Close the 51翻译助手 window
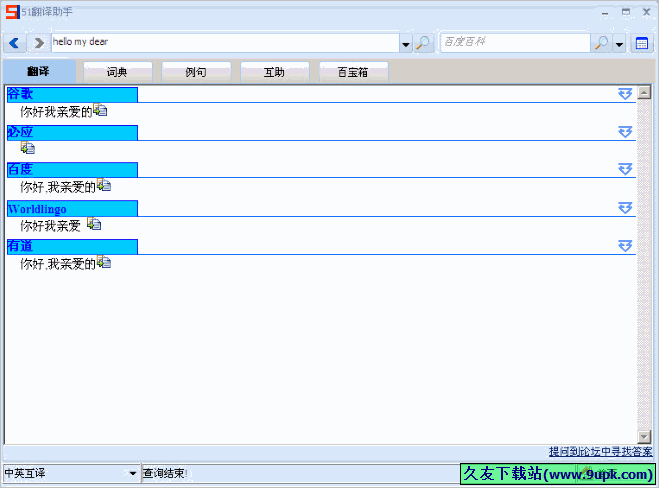 pyautogui.click(x=646, y=12)
